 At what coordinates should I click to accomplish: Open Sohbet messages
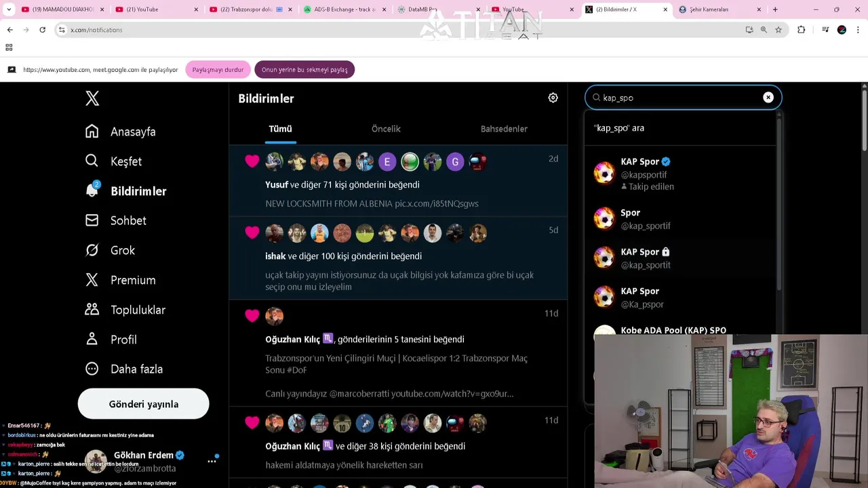(x=115, y=220)
